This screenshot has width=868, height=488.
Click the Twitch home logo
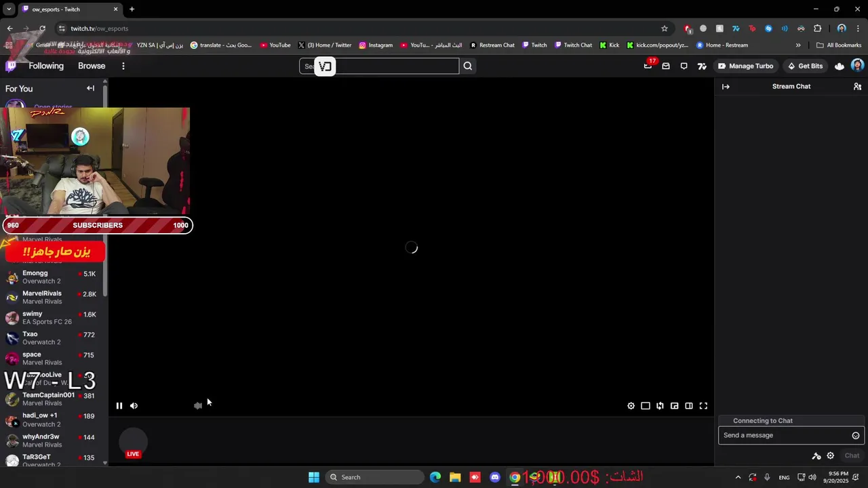coord(11,66)
